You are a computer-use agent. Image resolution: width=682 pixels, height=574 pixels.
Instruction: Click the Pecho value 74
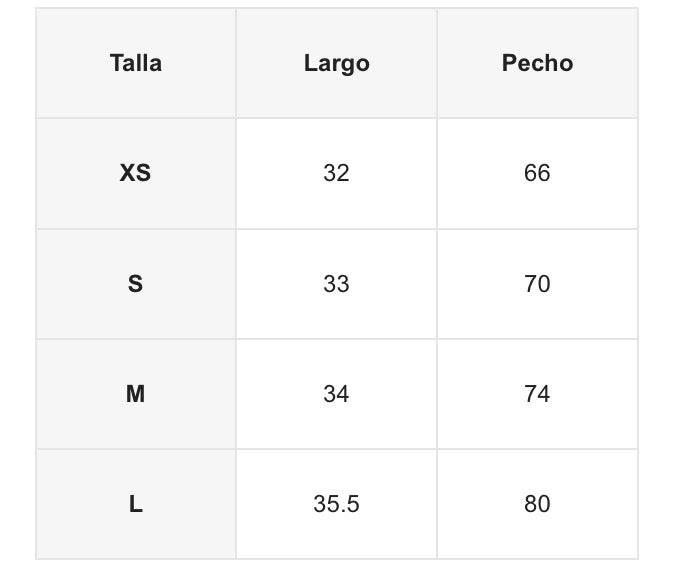coord(537,394)
